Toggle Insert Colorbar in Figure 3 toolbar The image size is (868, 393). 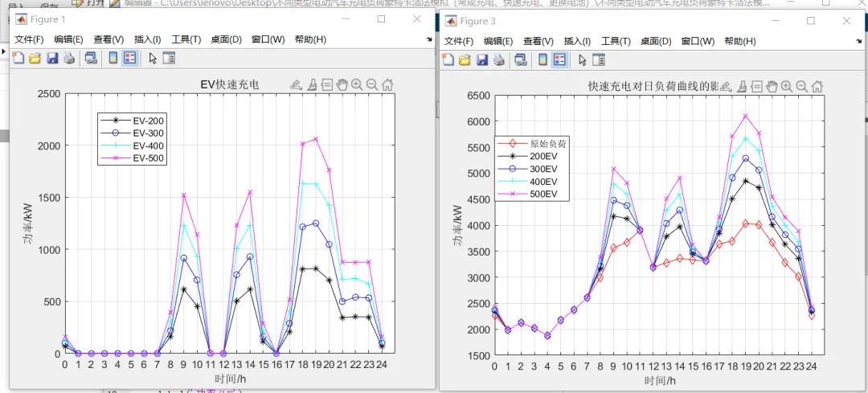pos(542,59)
